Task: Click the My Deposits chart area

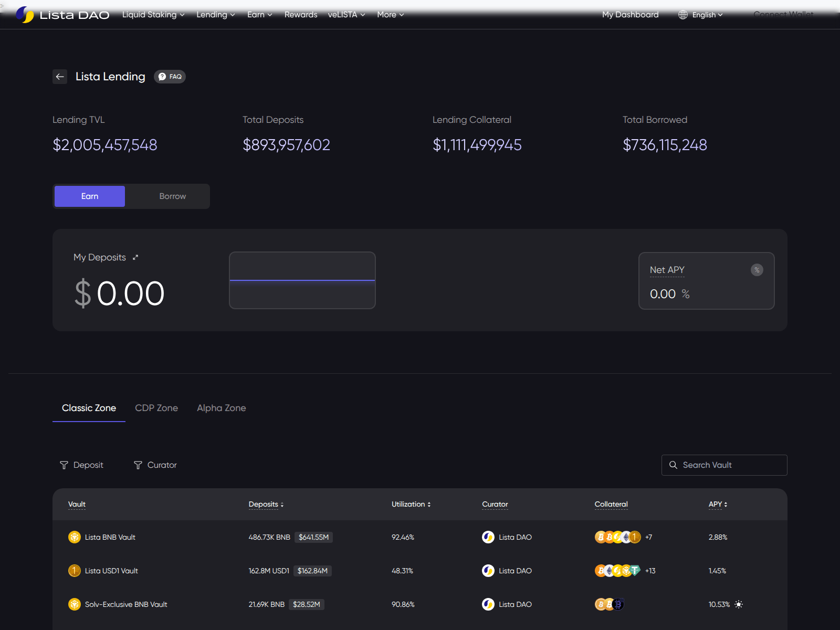Action: [302, 280]
